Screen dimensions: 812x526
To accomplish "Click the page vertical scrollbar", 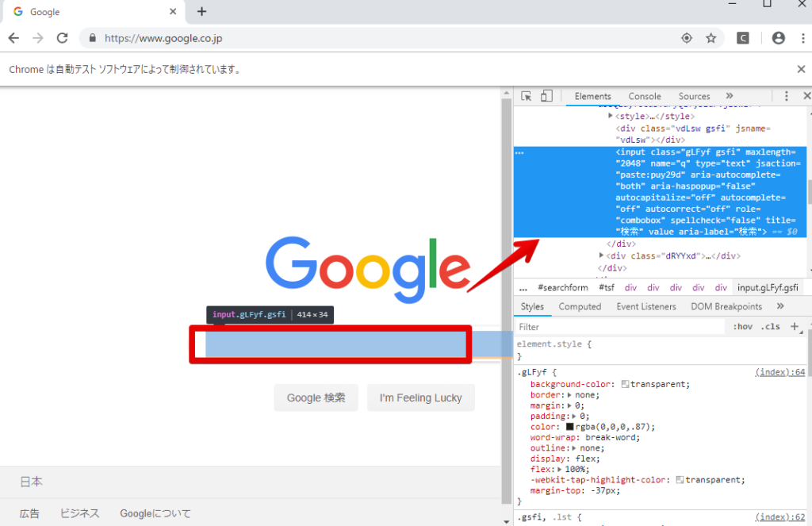I will pyautogui.click(x=507, y=301).
